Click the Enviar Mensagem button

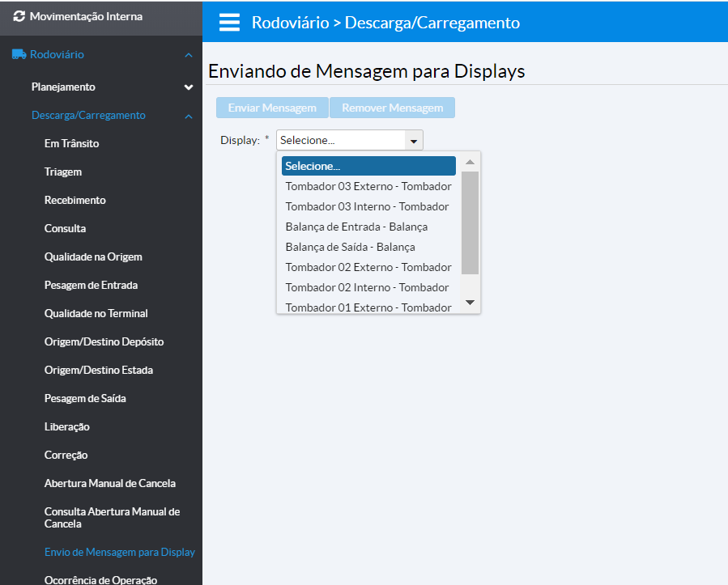coord(272,108)
